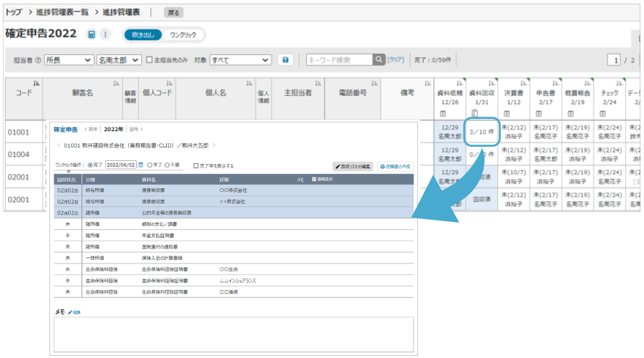Open calendar picker beside 2022/06/02 date

tap(141, 165)
